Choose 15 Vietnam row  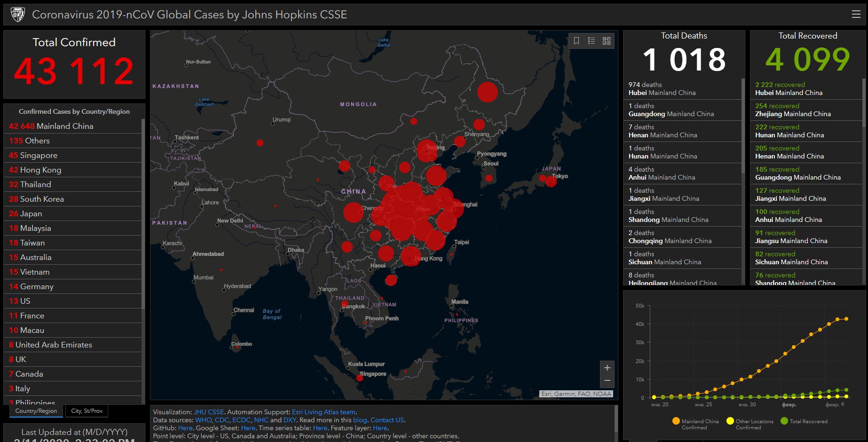pyautogui.click(x=73, y=272)
